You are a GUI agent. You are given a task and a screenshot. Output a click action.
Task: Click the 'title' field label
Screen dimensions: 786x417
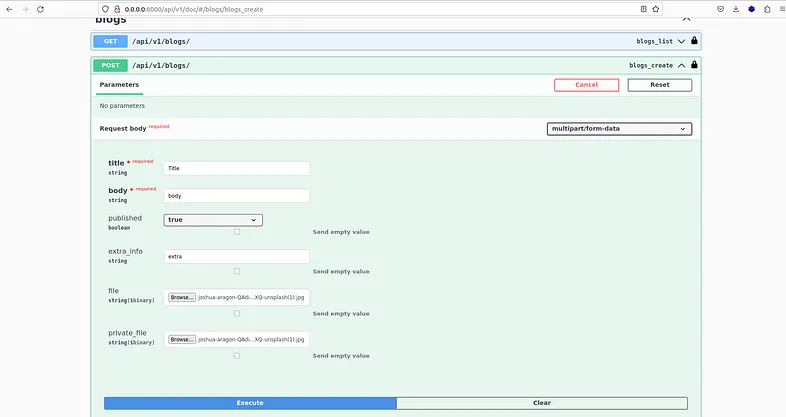[x=116, y=163]
